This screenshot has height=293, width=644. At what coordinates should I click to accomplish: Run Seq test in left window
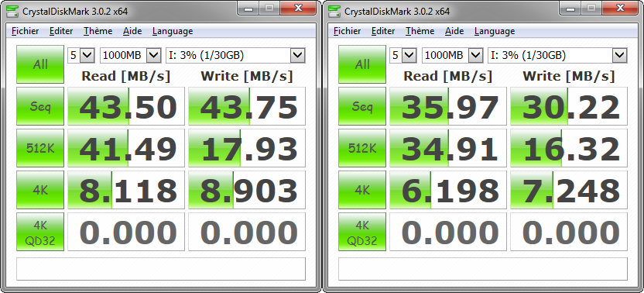(x=40, y=106)
